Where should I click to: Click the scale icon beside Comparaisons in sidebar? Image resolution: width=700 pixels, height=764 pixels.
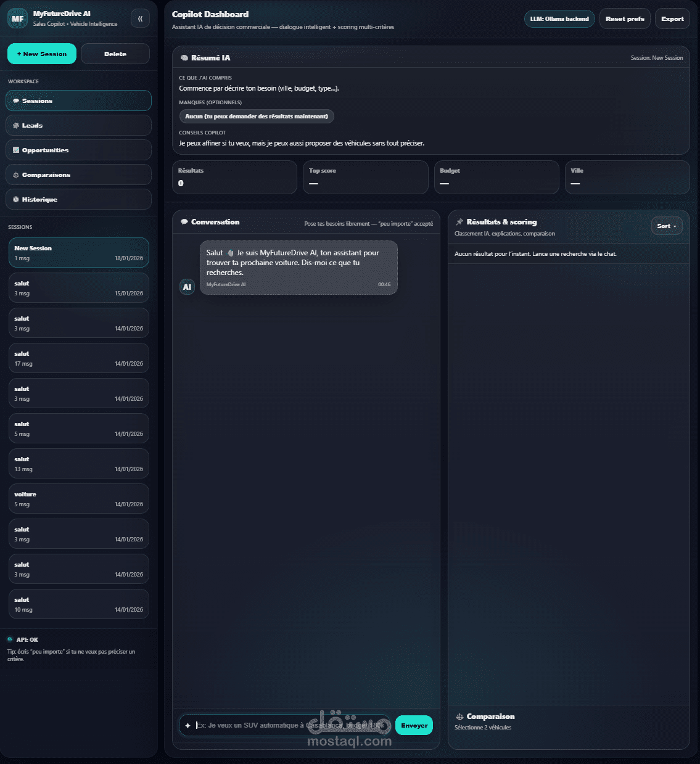(17, 175)
